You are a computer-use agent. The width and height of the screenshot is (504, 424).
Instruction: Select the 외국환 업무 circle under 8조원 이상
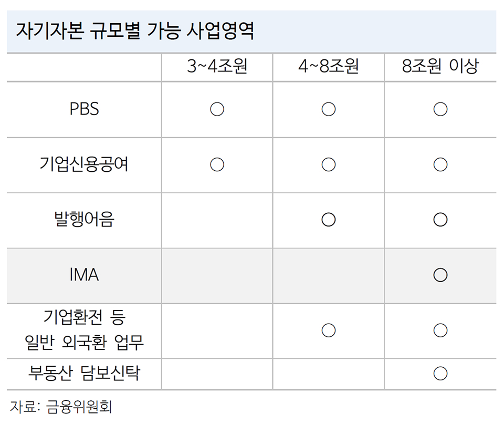[x=440, y=330]
